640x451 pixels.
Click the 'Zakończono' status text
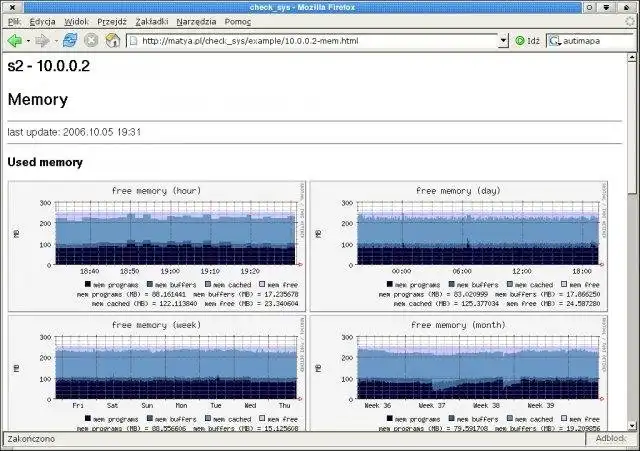pos(31,439)
